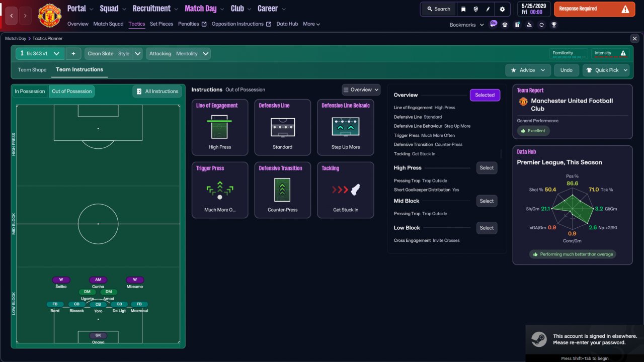Switch to In Possession view

[x=30, y=92]
